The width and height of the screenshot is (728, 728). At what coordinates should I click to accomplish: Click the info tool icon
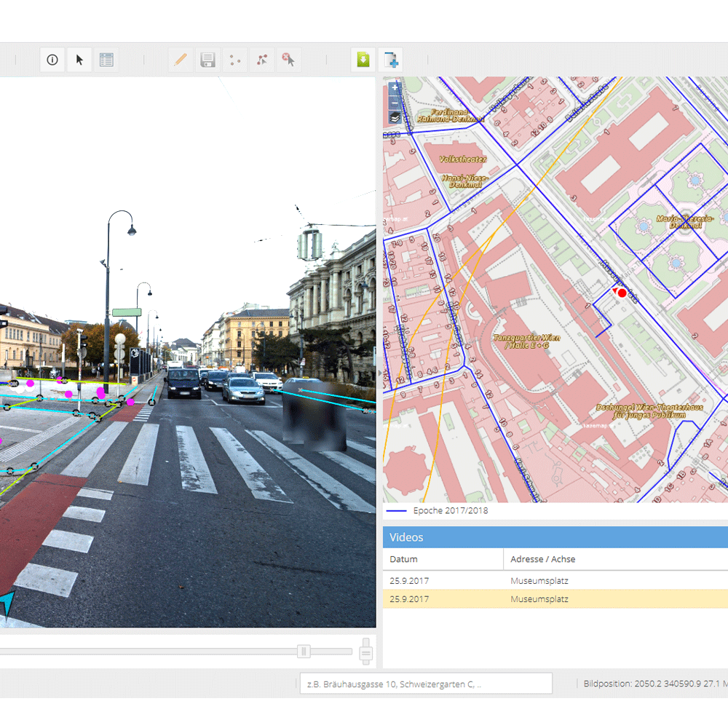pos(52,60)
